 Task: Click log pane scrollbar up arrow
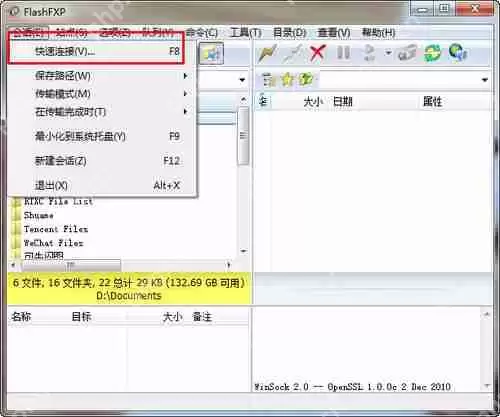point(487,314)
